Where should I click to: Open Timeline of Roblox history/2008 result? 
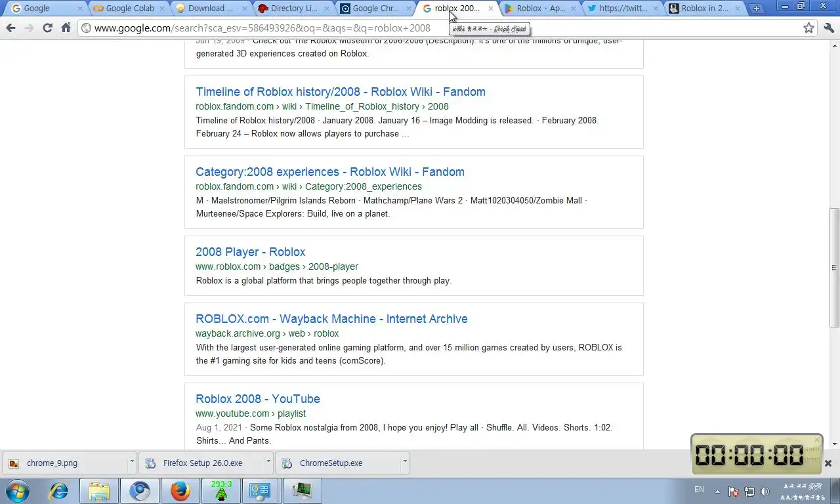tap(341, 92)
